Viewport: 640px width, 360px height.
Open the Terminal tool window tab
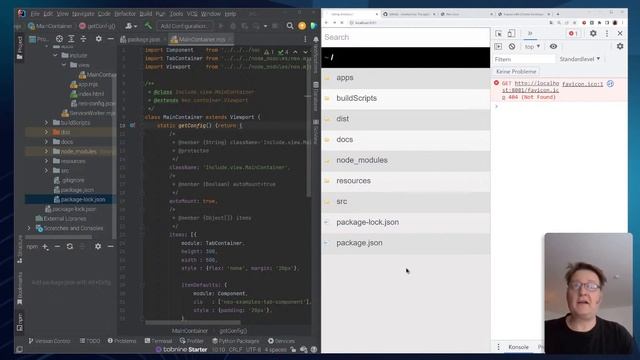[158, 341]
